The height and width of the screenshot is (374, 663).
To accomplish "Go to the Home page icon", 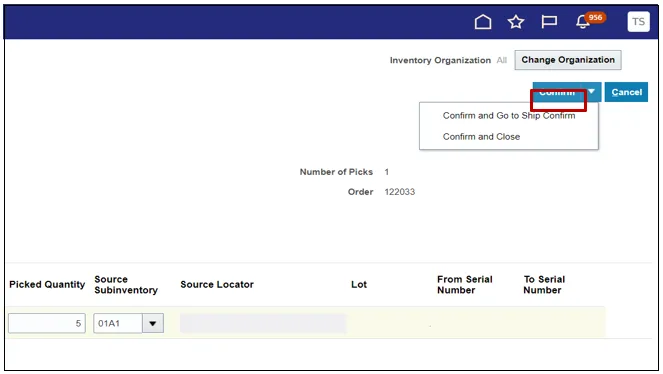I will click(x=483, y=22).
